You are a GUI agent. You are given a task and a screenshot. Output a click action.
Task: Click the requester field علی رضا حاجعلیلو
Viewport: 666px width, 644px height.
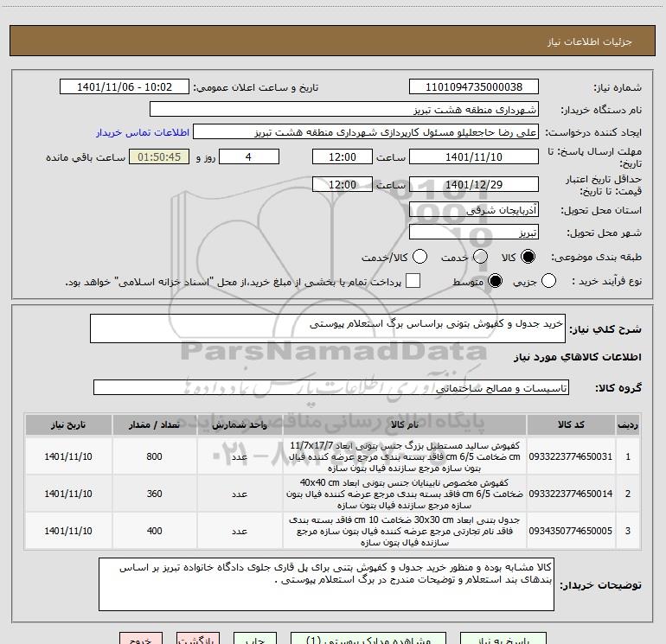point(366,132)
